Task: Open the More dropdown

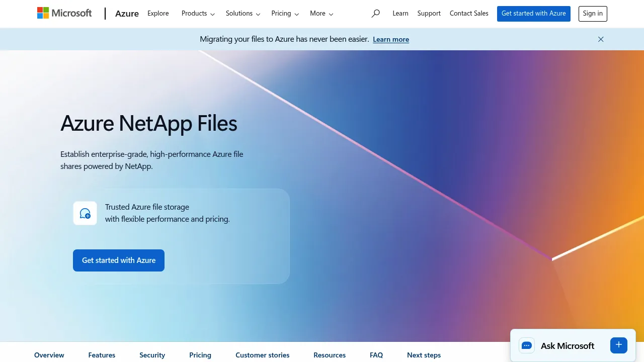Action: pyautogui.click(x=321, y=14)
